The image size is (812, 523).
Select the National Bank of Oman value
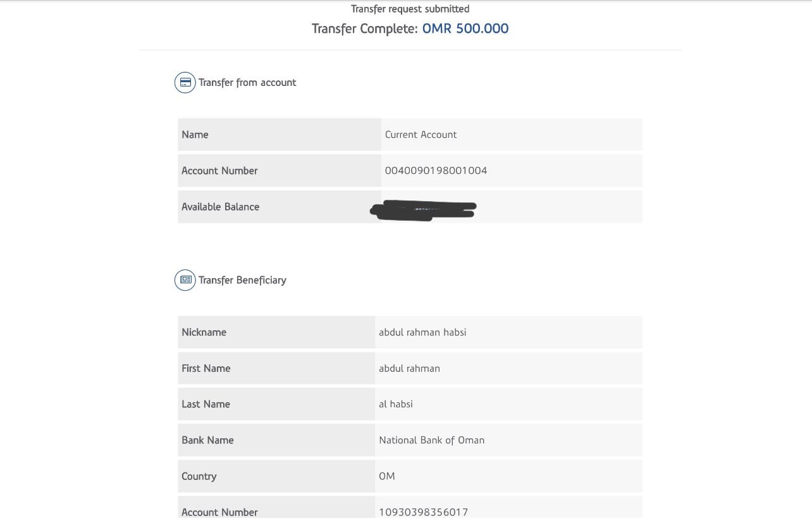point(431,440)
